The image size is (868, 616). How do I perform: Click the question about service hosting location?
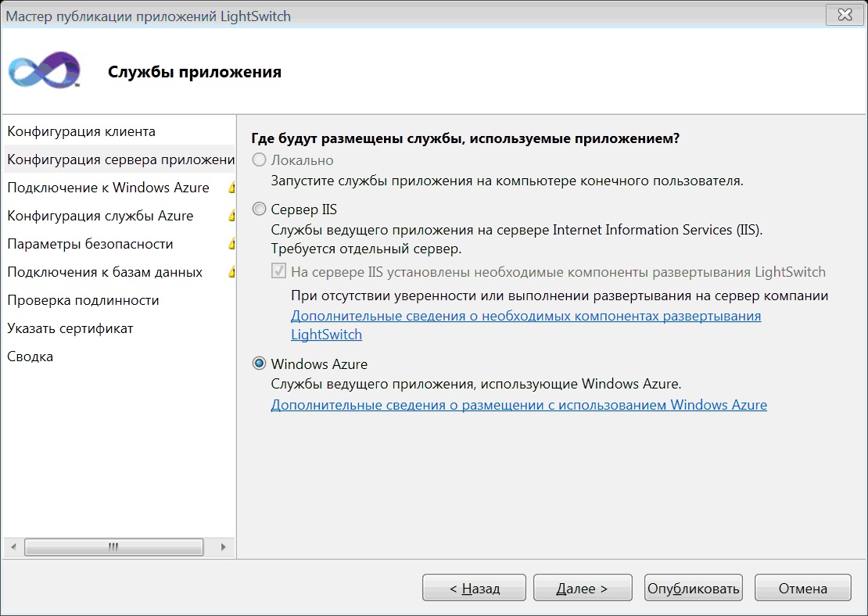point(465,138)
